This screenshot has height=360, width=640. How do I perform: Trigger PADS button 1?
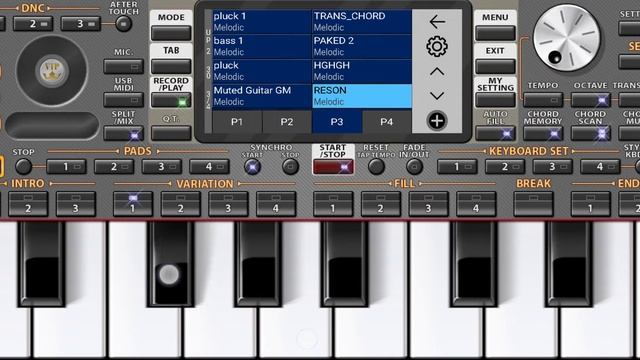click(x=66, y=167)
